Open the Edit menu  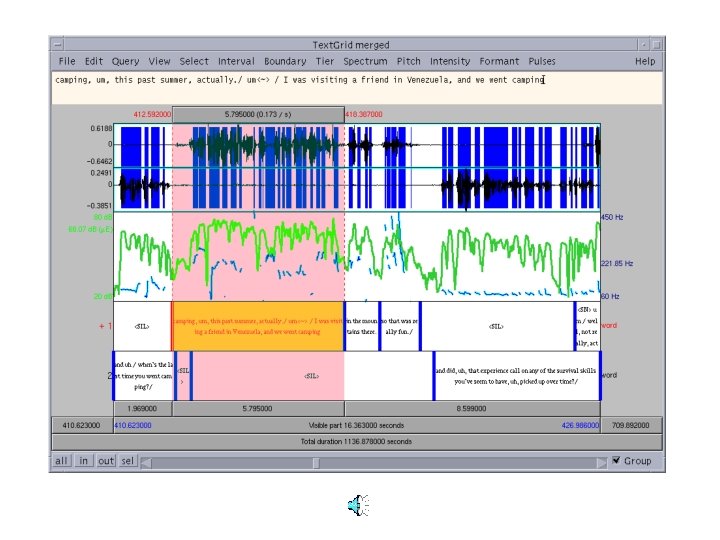click(94, 61)
